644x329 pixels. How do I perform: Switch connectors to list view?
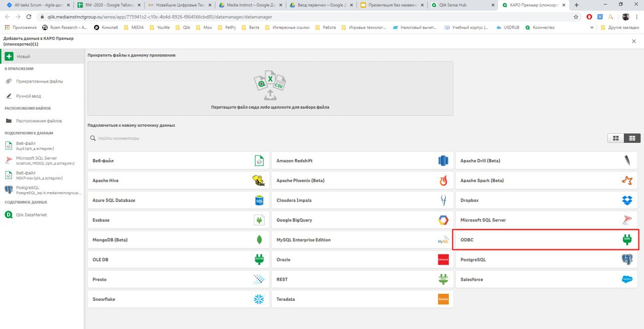pyautogui.click(x=631, y=138)
